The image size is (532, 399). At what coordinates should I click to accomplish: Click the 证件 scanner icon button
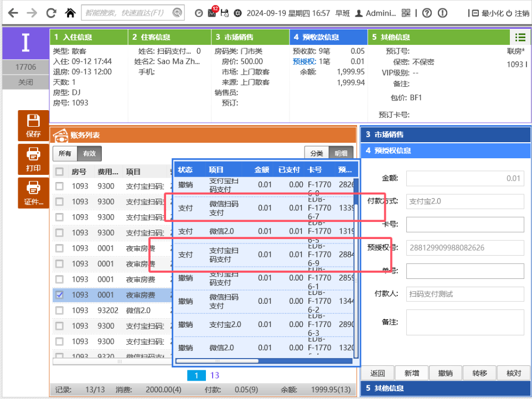[33, 193]
